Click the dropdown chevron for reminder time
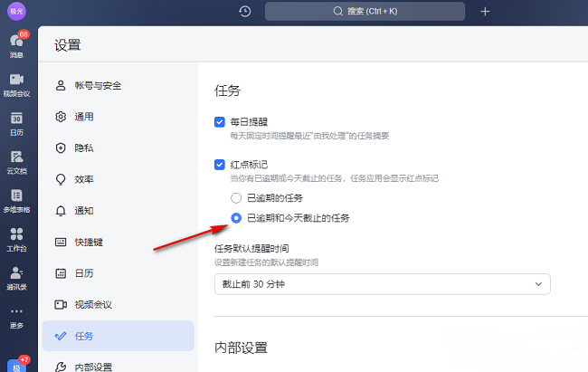 tap(538, 284)
